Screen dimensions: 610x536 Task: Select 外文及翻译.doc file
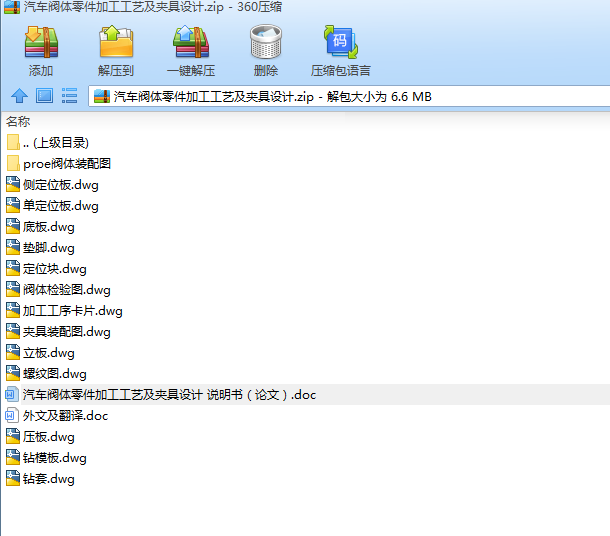click(57, 415)
